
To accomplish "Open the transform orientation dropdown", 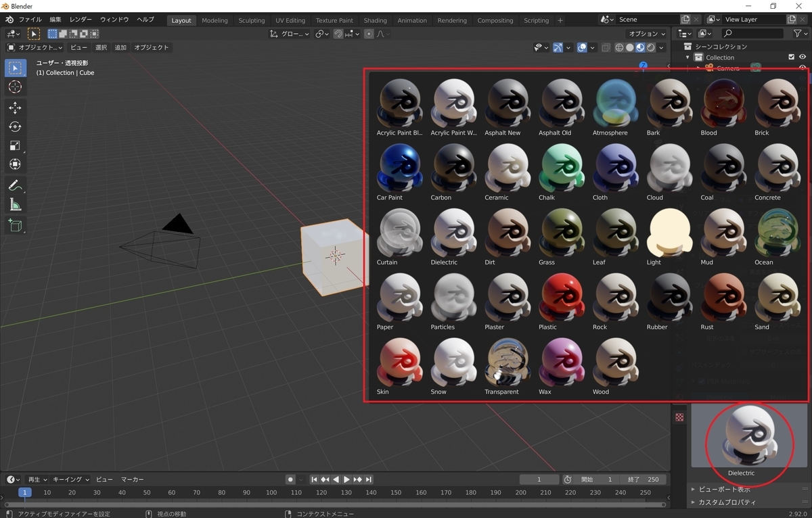I will pos(290,34).
